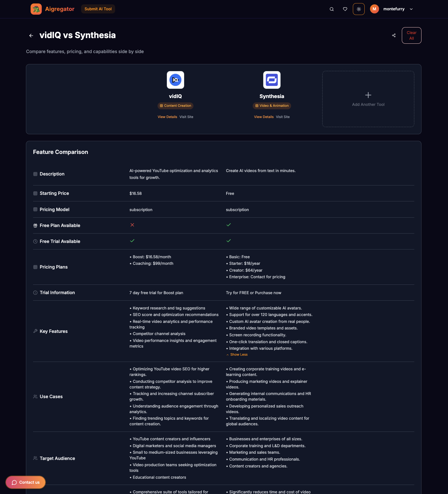Select the Video & Animation category tag
Screen dimensions: 448x494
pos(272,106)
